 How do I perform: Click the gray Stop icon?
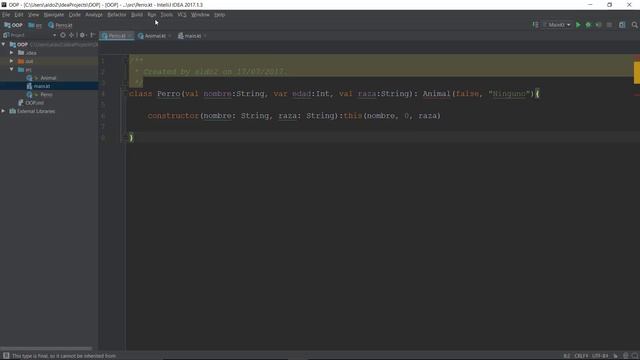click(x=609, y=25)
